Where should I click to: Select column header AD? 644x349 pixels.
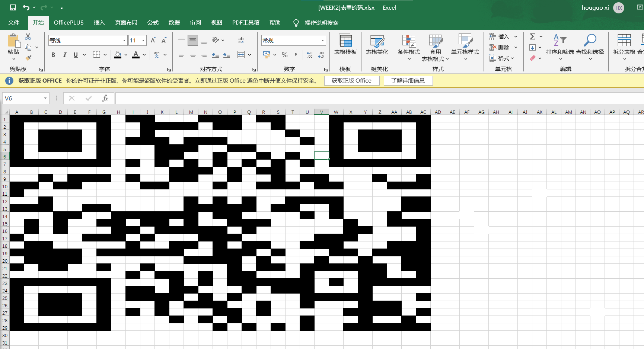coord(438,112)
